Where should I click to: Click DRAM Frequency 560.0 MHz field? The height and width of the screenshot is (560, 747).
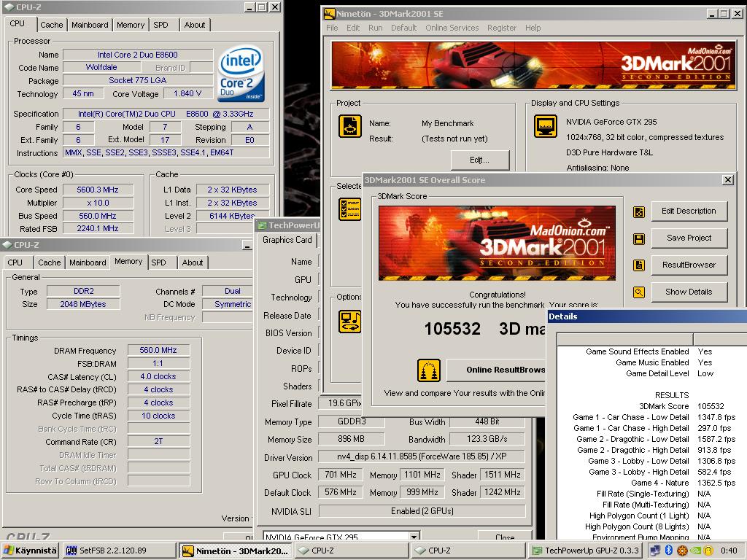click(158, 350)
